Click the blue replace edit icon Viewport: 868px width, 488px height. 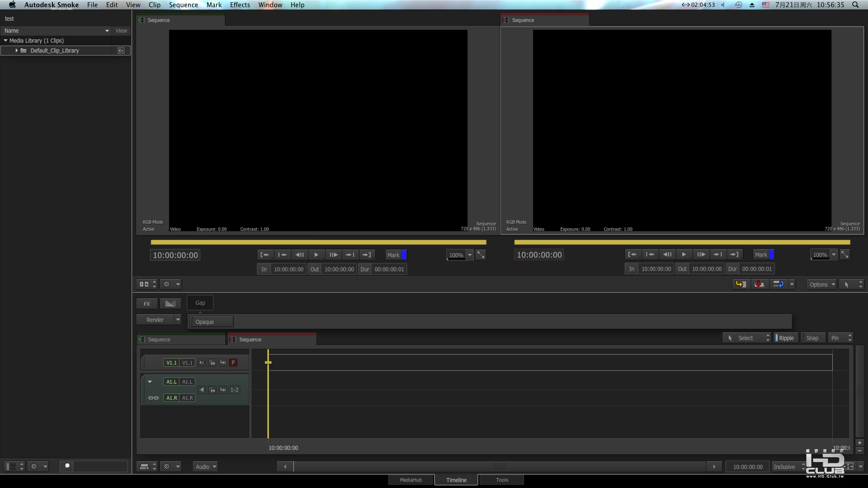coord(778,284)
